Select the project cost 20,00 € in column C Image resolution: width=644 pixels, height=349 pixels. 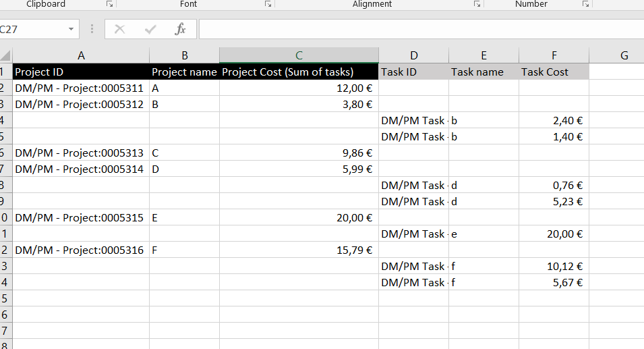pyautogui.click(x=299, y=217)
